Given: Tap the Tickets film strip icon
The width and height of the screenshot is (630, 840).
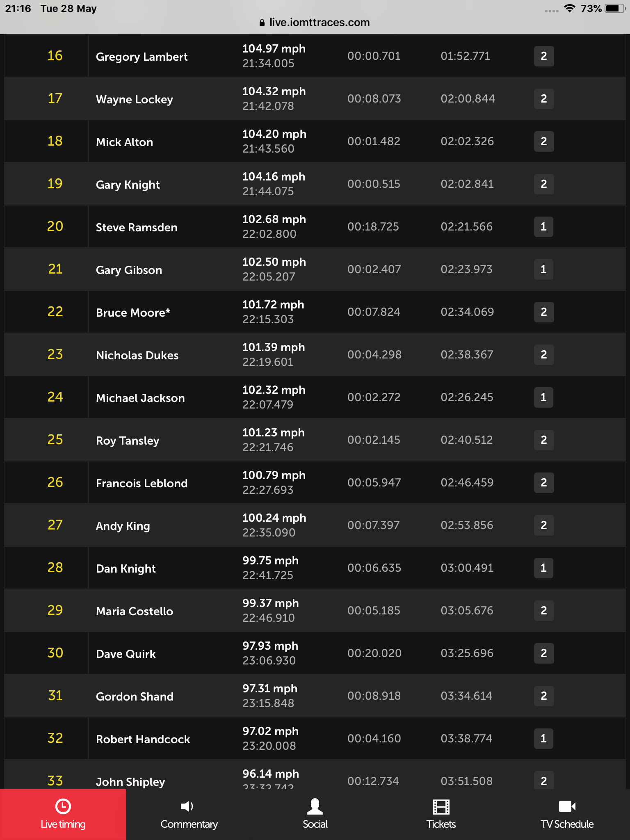Looking at the screenshot, I should [x=441, y=807].
